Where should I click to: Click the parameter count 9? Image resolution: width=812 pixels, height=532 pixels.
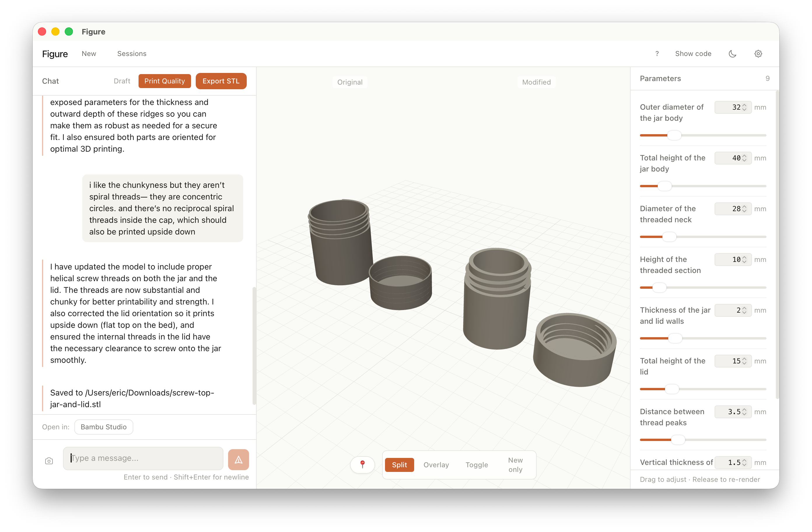(767, 78)
